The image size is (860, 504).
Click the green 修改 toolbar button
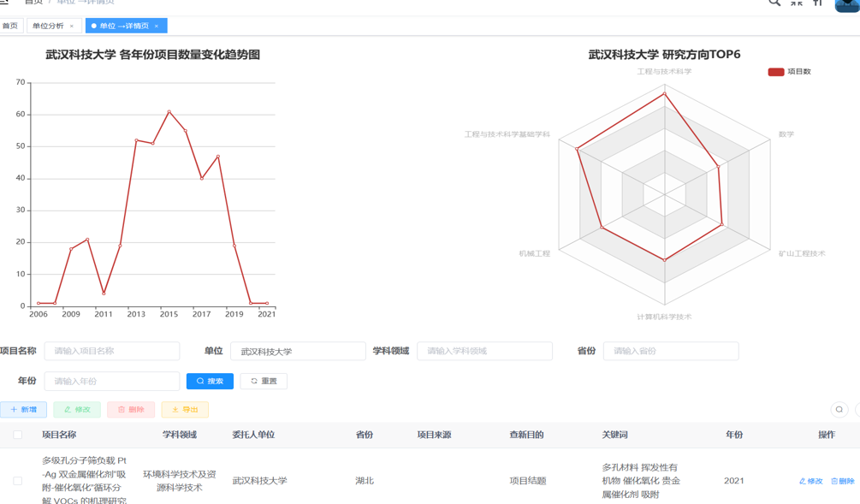(77, 410)
